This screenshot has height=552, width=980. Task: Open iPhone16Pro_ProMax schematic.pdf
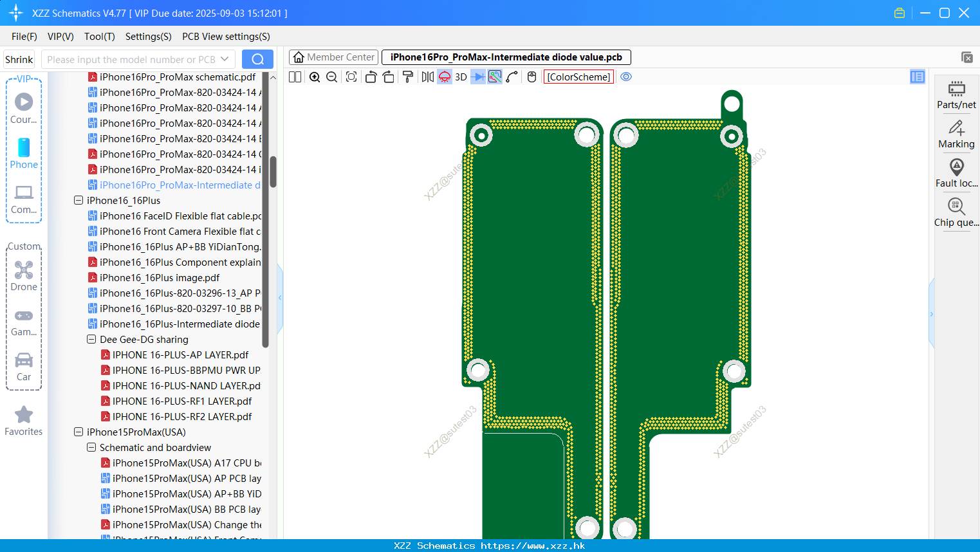point(172,77)
